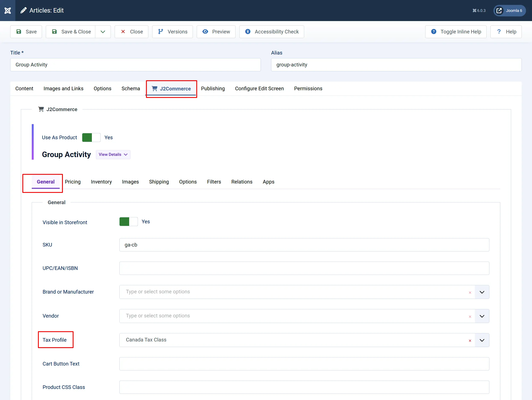Viewport: 532px width, 400px height.
Task: Open Versions history
Action: click(x=172, y=32)
